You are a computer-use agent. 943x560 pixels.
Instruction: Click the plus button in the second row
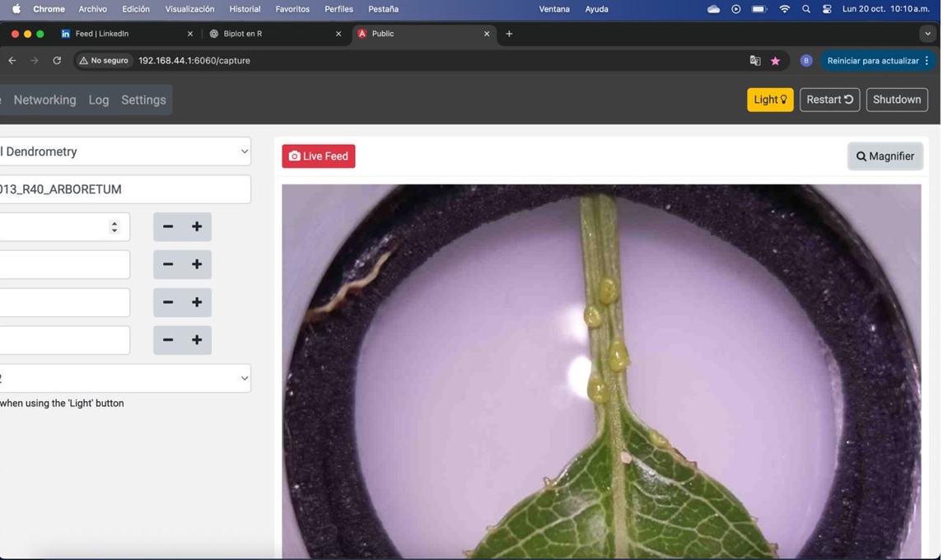point(197,264)
